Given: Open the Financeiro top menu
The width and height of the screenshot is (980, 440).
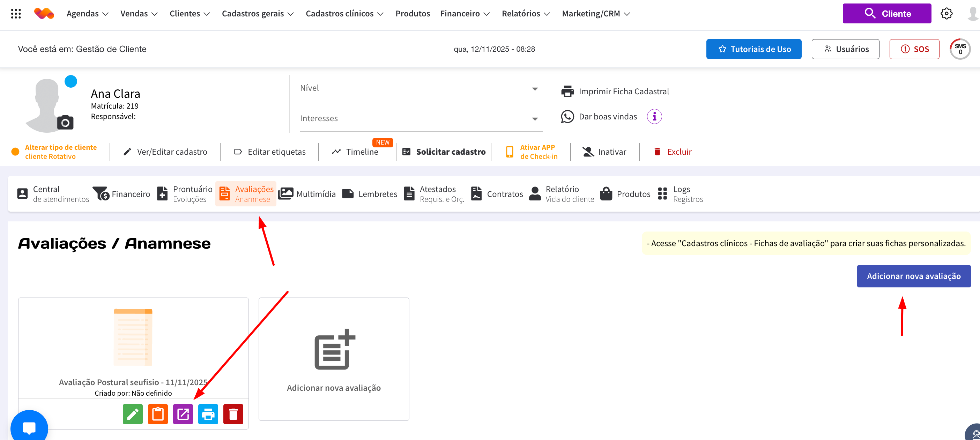Looking at the screenshot, I should tap(465, 13).
